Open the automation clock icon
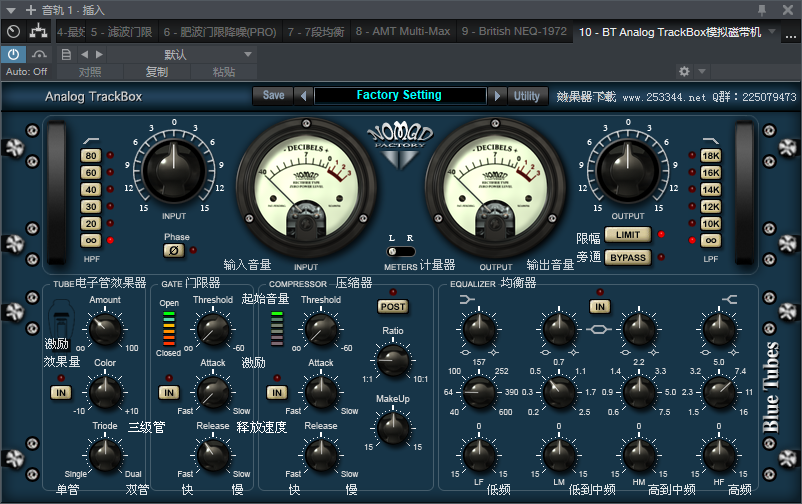The height and width of the screenshot is (504, 802). pyautogui.click(x=14, y=32)
